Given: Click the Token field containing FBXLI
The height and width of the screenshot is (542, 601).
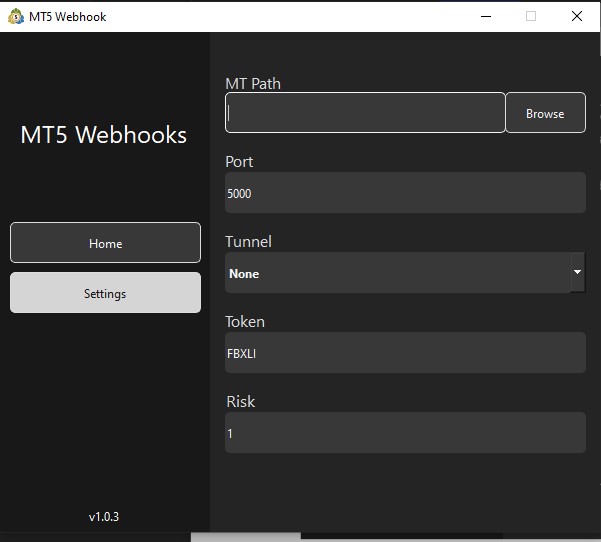Looking at the screenshot, I should 405,353.
